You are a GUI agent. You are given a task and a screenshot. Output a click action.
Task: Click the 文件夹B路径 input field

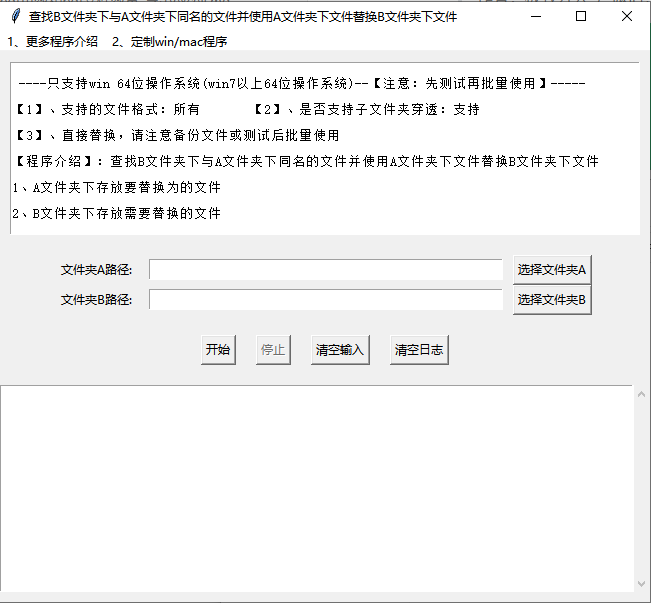(x=326, y=300)
